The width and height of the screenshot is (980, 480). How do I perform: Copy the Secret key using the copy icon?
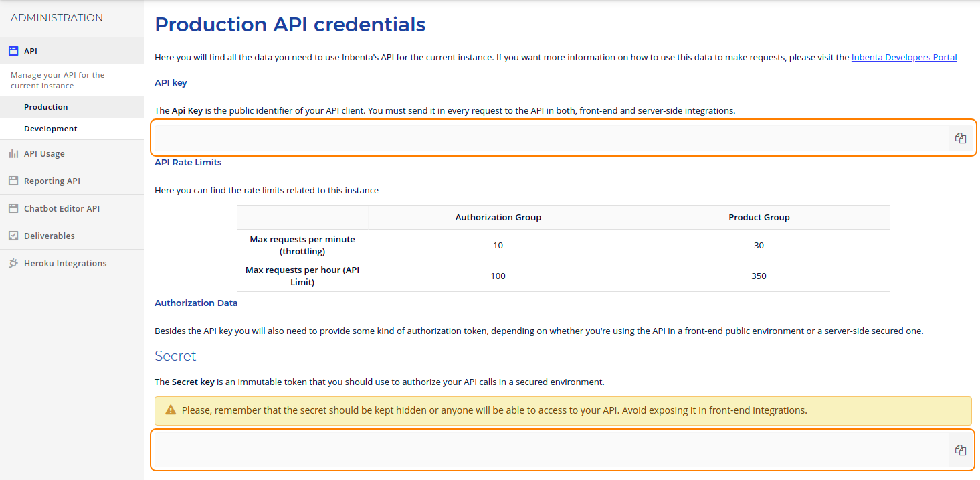point(961,450)
